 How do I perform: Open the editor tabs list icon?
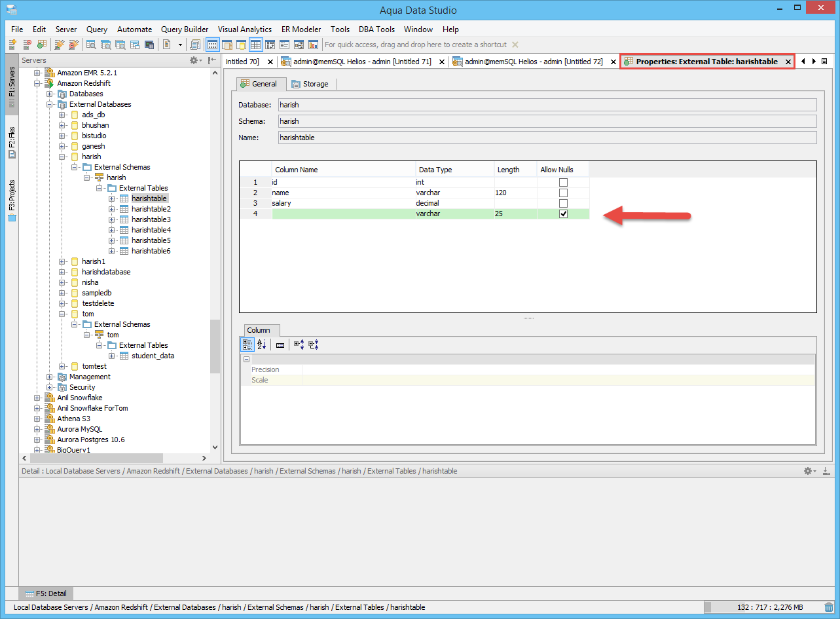coord(824,62)
